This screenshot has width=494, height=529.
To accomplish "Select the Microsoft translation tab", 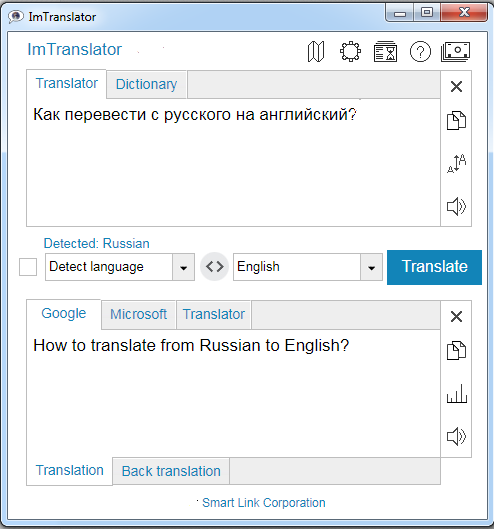I will 139,314.
